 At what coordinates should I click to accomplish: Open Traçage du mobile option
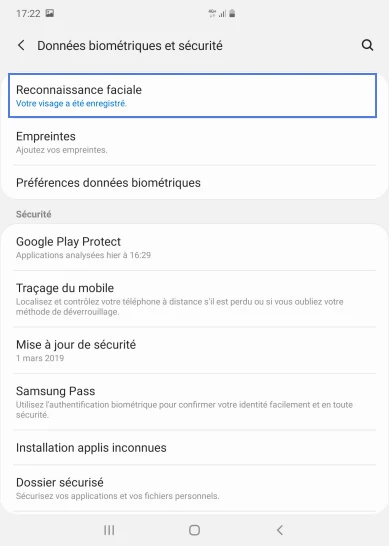[x=194, y=299]
